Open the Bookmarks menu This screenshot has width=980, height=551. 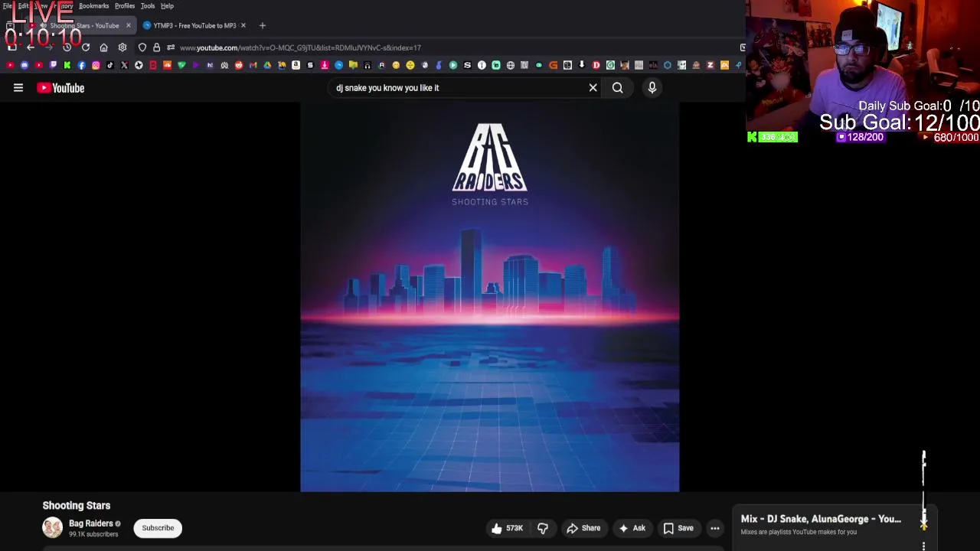(93, 6)
